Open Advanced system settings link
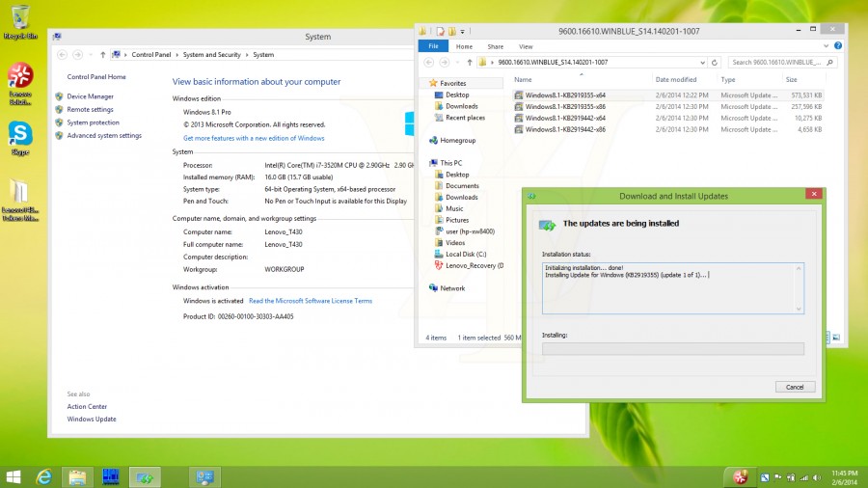The height and width of the screenshot is (488, 868). [104, 136]
